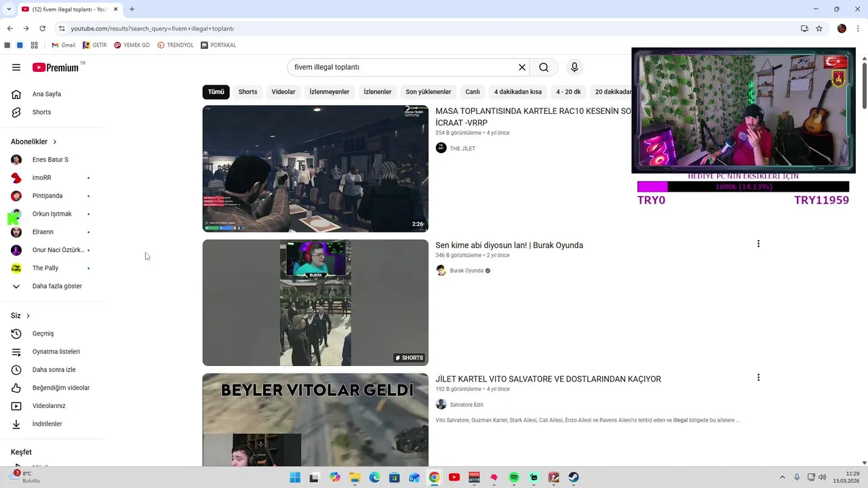The image size is (868, 488).
Task: Open the TRENDYOL bookmark
Action: coord(176,45)
